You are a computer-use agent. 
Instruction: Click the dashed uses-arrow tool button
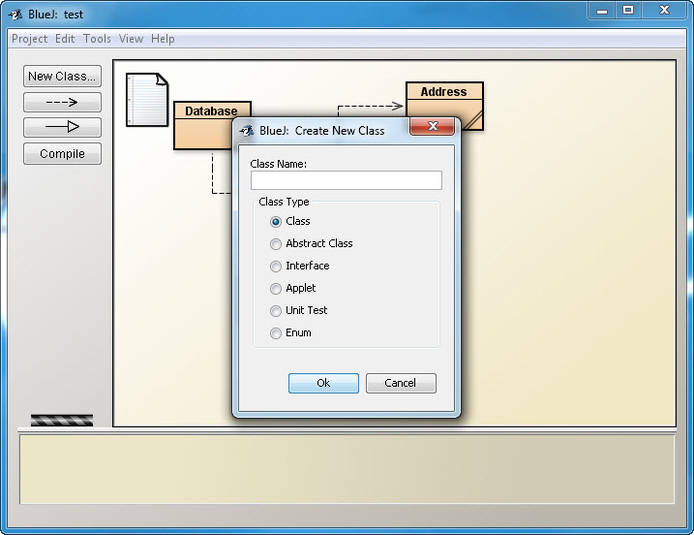coord(62,102)
